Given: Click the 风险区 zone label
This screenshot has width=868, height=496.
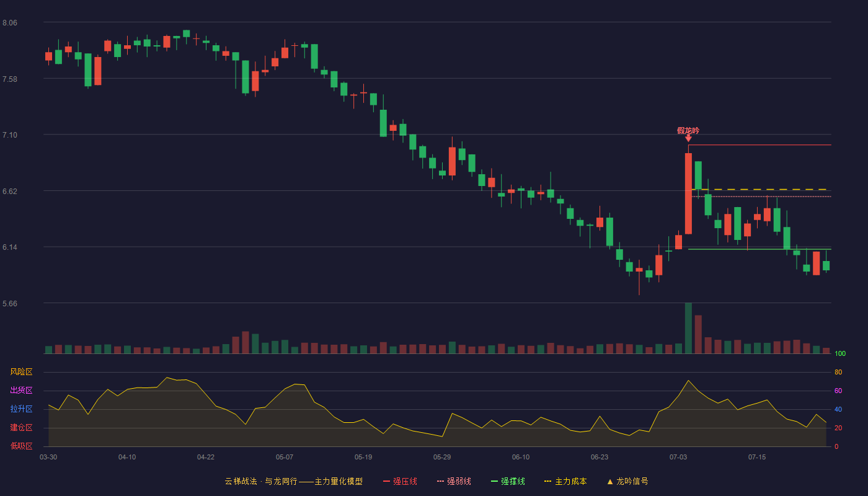Looking at the screenshot, I should pos(21,372).
